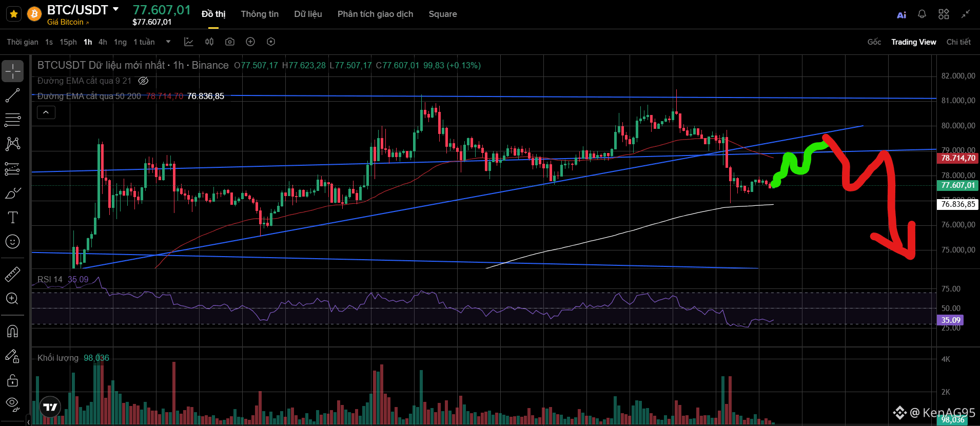The height and width of the screenshot is (426, 980).
Task: Open the BTC/USDT pair selector dropdown
Action: coord(116,9)
